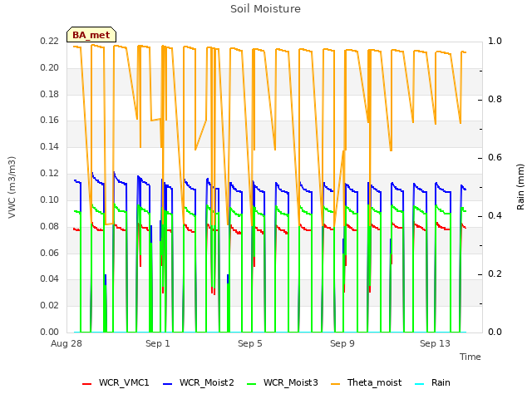Click the Aug 28 tick label
Viewport: 532px width, 399px height.
[66, 343]
